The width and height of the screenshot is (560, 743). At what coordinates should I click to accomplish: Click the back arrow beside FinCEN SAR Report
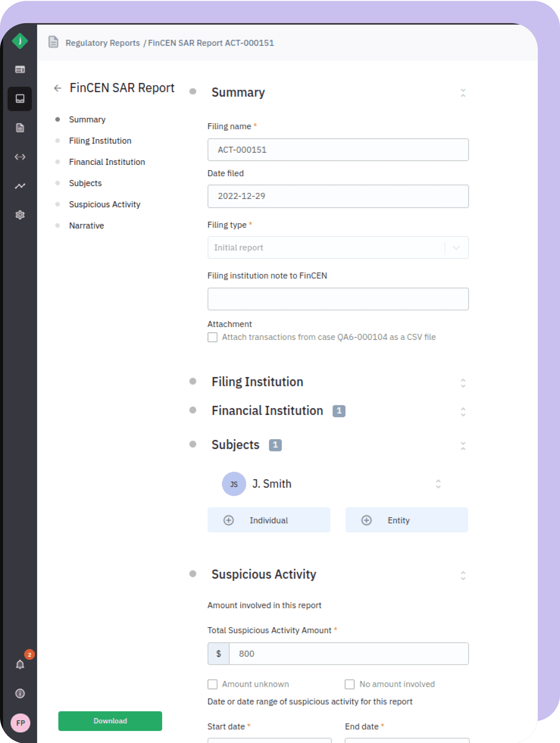[x=58, y=88]
